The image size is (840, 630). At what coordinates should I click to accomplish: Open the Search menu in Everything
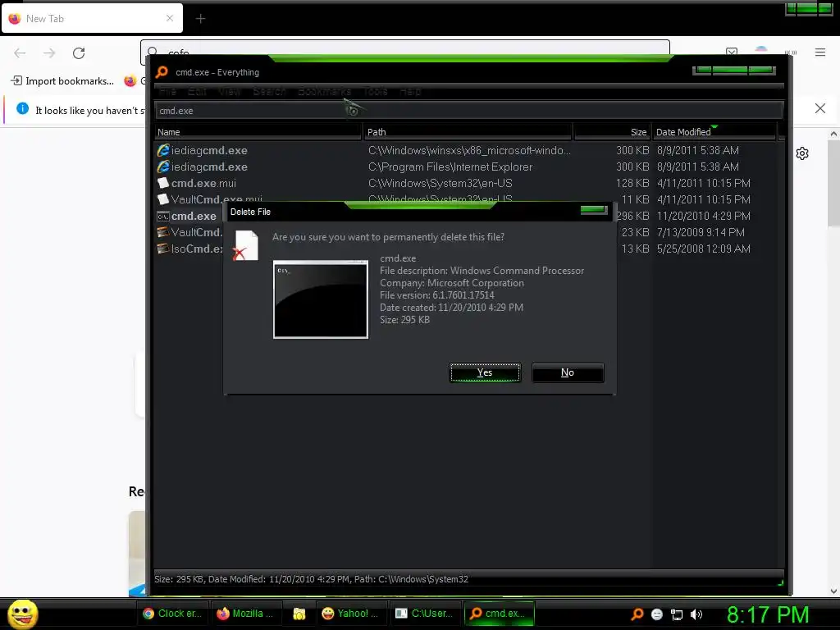(x=269, y=92)
